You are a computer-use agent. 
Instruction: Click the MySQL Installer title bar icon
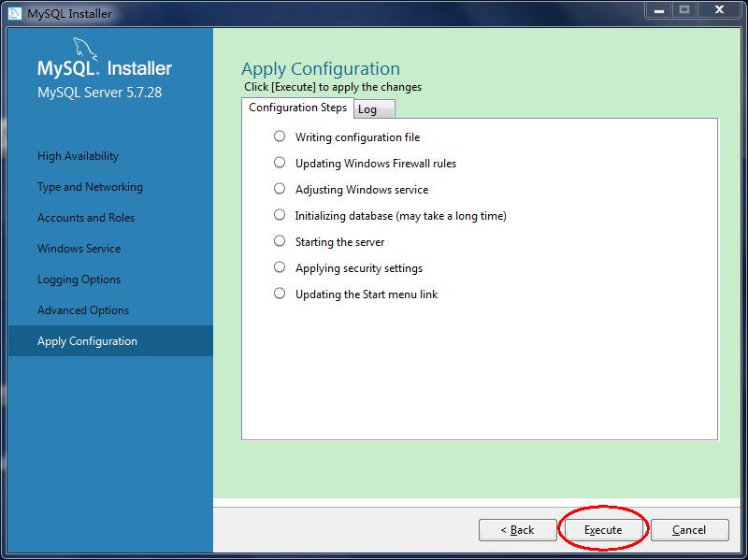15,13
